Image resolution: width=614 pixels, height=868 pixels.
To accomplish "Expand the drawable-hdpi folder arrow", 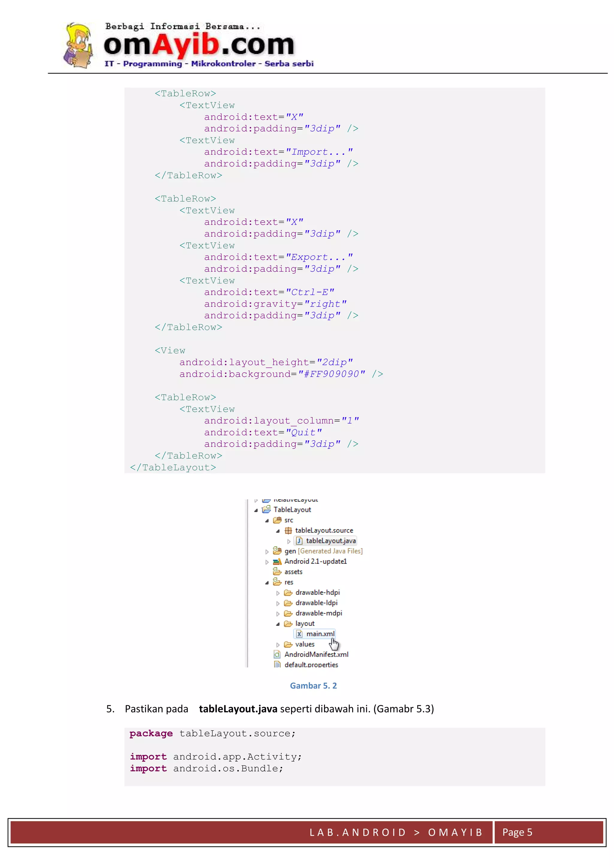I will tap(278, 593).
